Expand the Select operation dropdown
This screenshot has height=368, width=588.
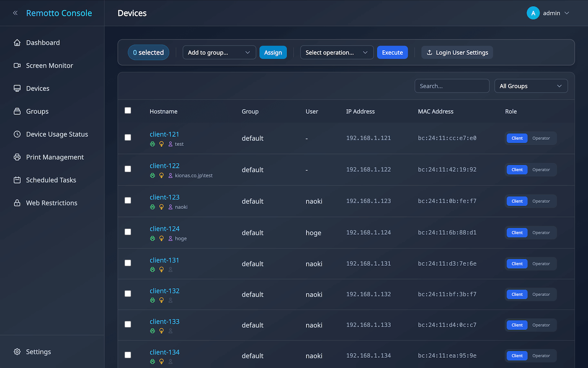[x=336, y=52]
